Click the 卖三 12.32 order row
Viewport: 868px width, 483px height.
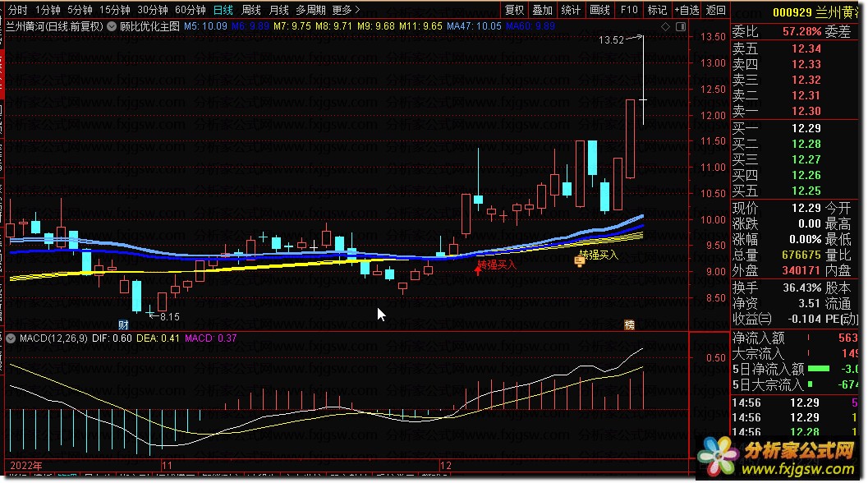(x=796, y=80)
